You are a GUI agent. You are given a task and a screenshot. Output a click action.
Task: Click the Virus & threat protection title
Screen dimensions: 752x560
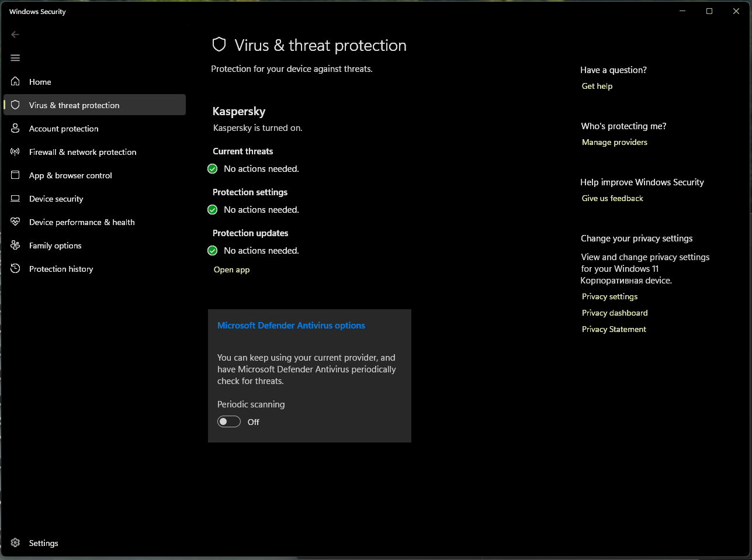pyautogui.click(x=320, y=45)
